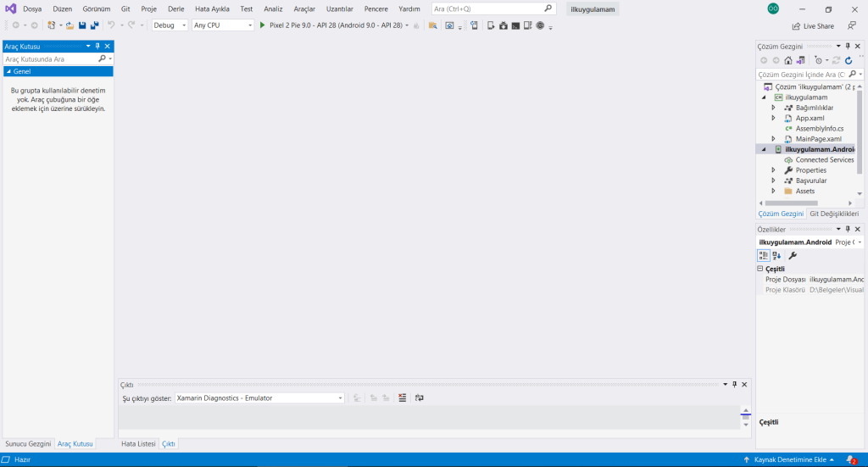Click the Araç Kutusunda Ara search field

point(51,59)
